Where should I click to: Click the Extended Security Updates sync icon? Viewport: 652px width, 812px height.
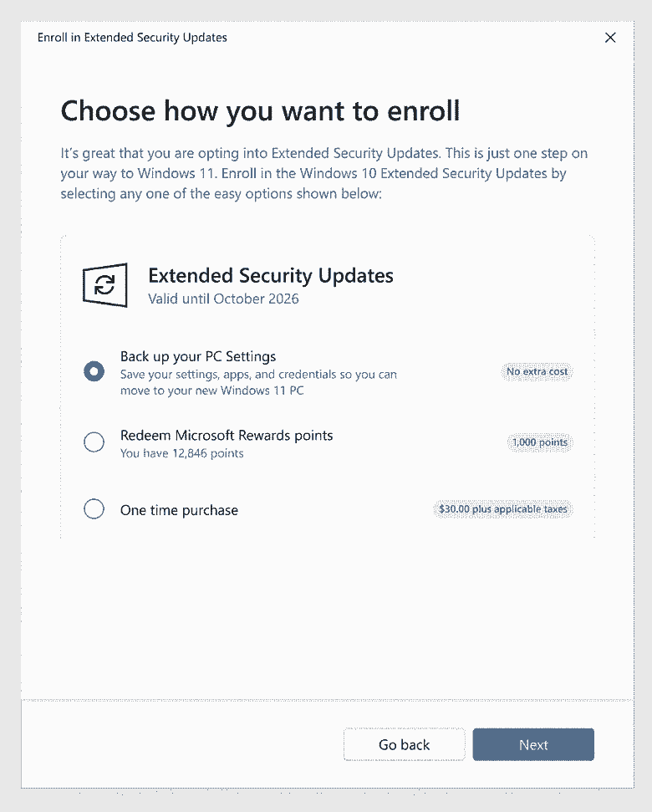tap(104, 285)
